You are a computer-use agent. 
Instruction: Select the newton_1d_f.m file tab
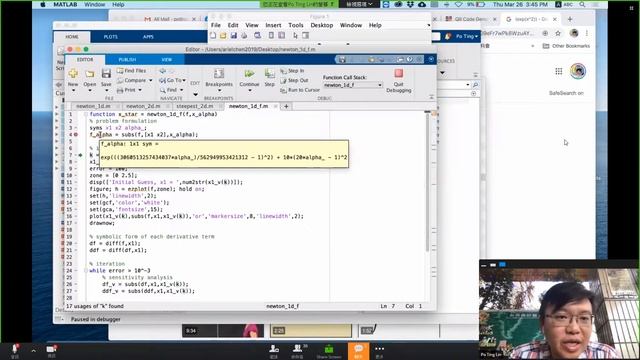248,106
